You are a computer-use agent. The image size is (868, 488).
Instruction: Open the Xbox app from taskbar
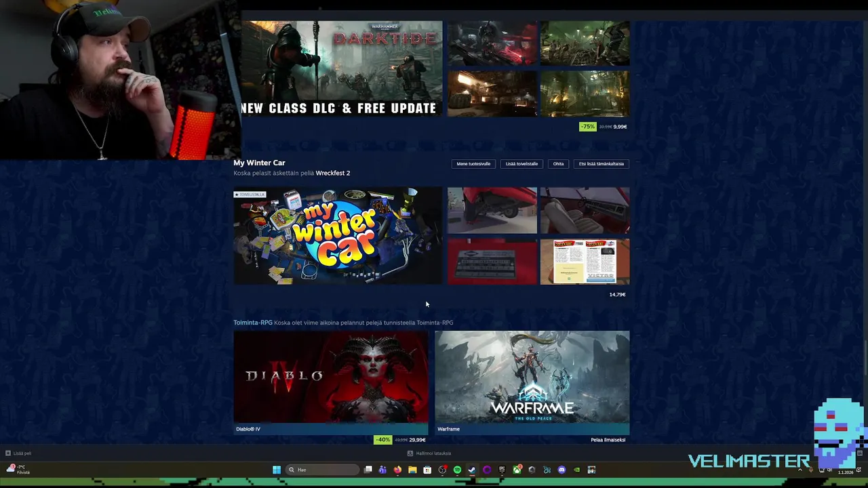click(x=517, y=470)
